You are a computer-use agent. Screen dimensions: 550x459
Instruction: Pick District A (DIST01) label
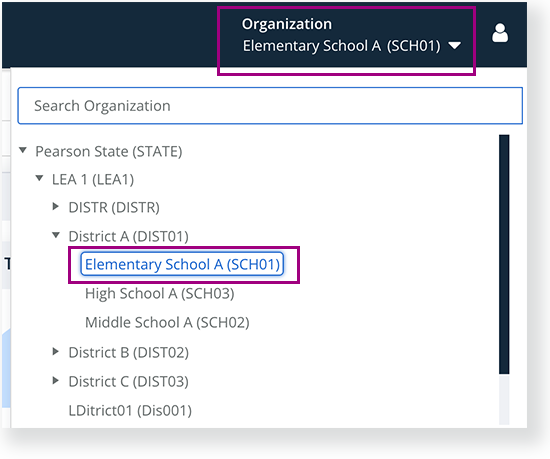129,236
